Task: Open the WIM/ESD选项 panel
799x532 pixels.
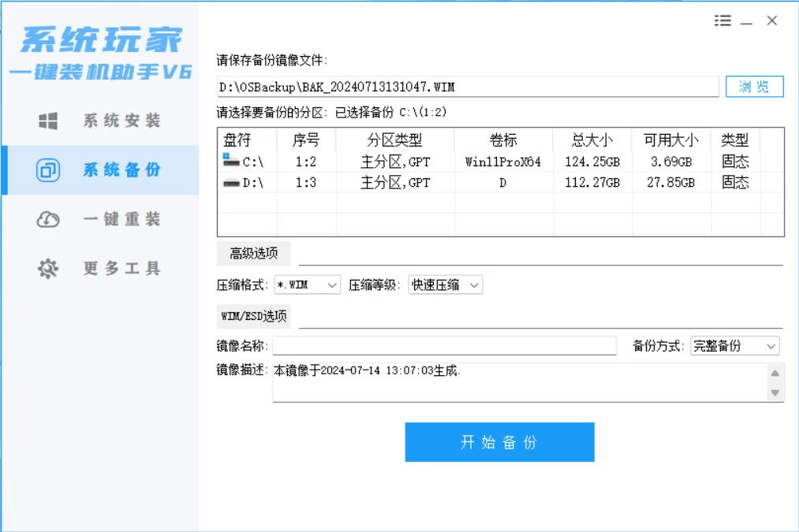Action: (x=254, y=316)
